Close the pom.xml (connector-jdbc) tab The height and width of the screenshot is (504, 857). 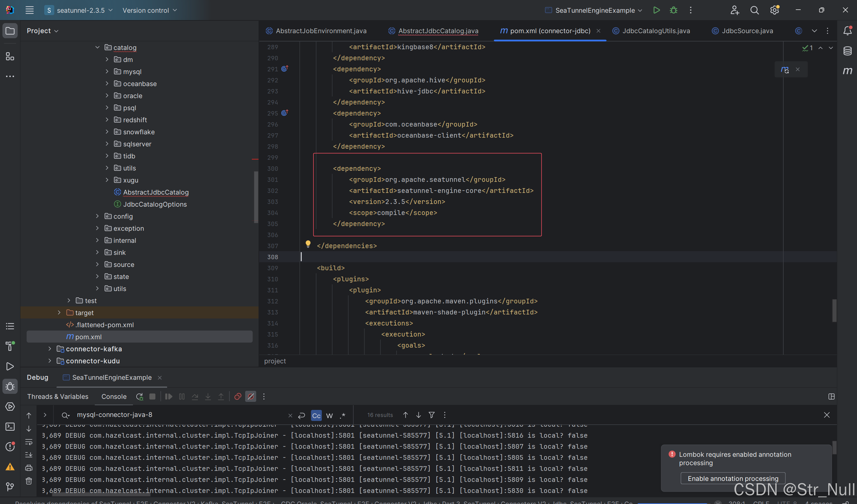[598, 30]
